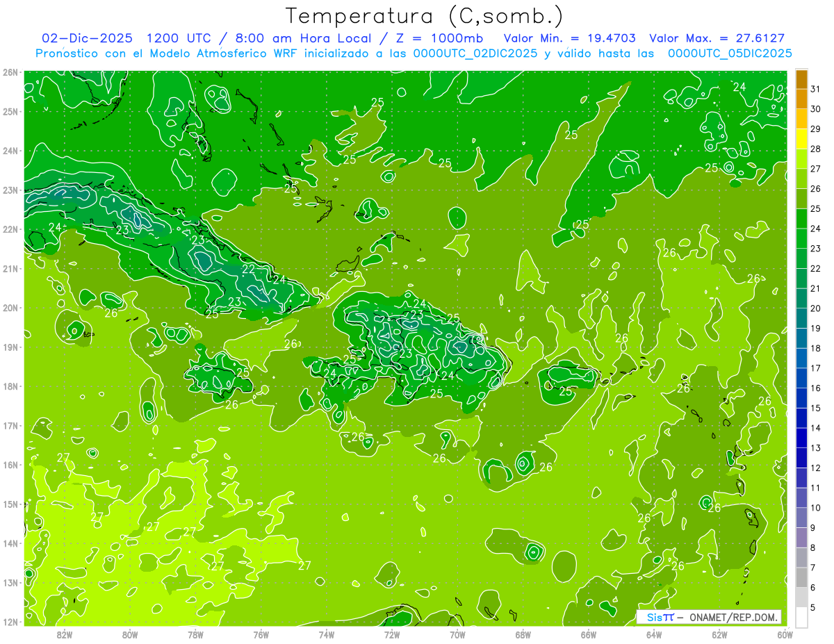The width and height of the screenshot is (834, 644).
Task: Click the '64W' longitude axis label
Action: point(654,634)
